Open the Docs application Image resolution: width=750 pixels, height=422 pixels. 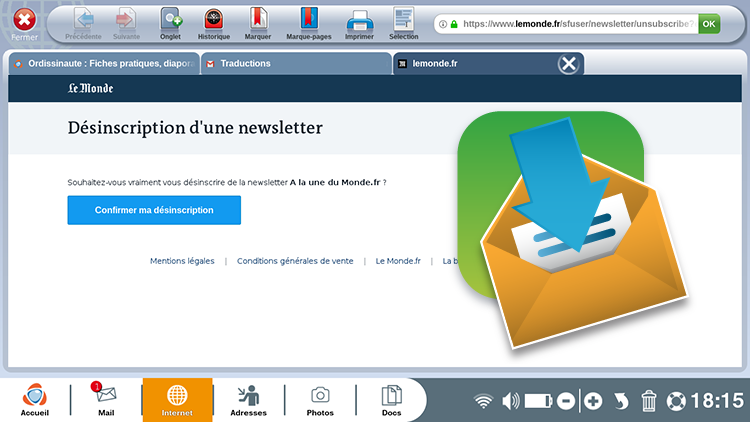(x=391, y=400)
